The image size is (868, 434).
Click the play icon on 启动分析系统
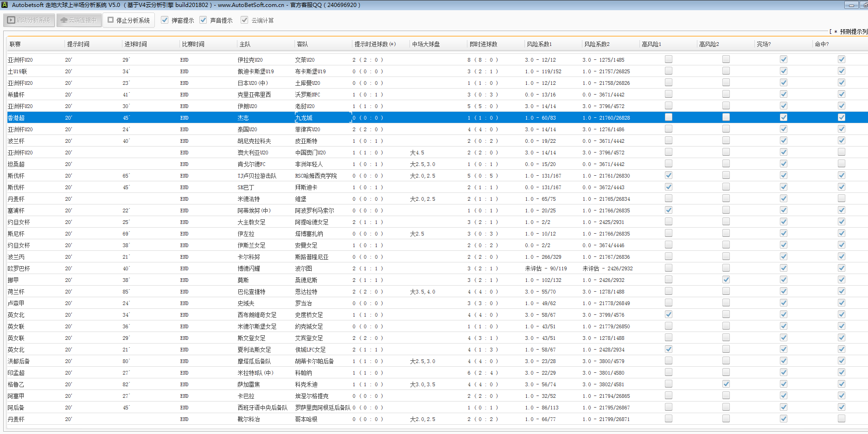coord(11,20)
